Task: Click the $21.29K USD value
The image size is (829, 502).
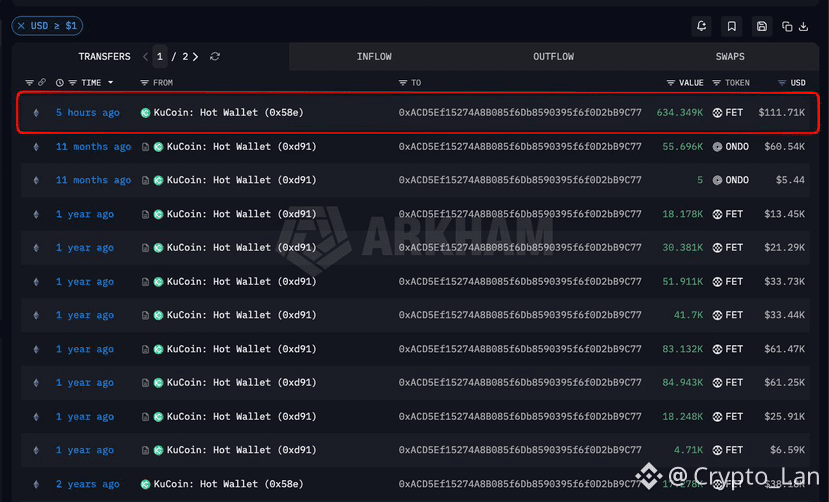Action: click(785, 247)
